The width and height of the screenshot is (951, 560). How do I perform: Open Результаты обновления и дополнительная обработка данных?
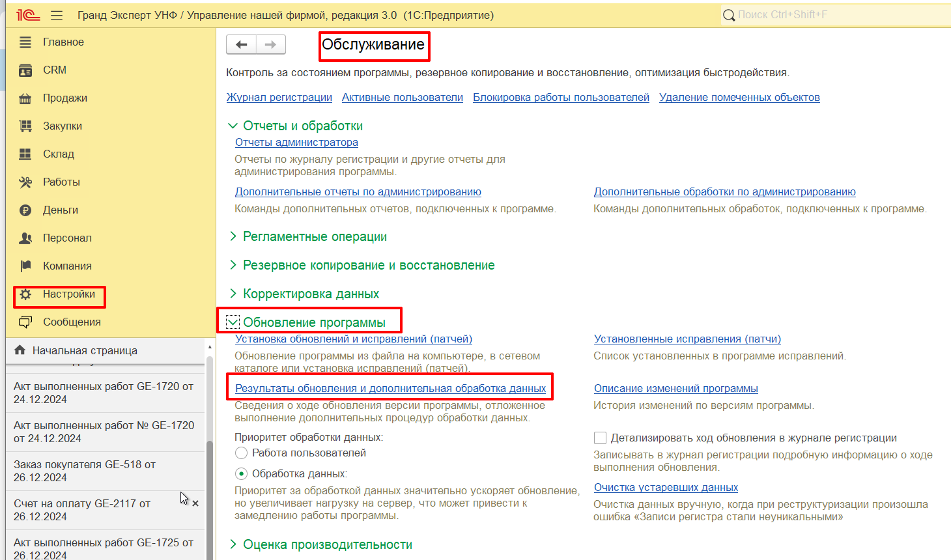point(391,389)
